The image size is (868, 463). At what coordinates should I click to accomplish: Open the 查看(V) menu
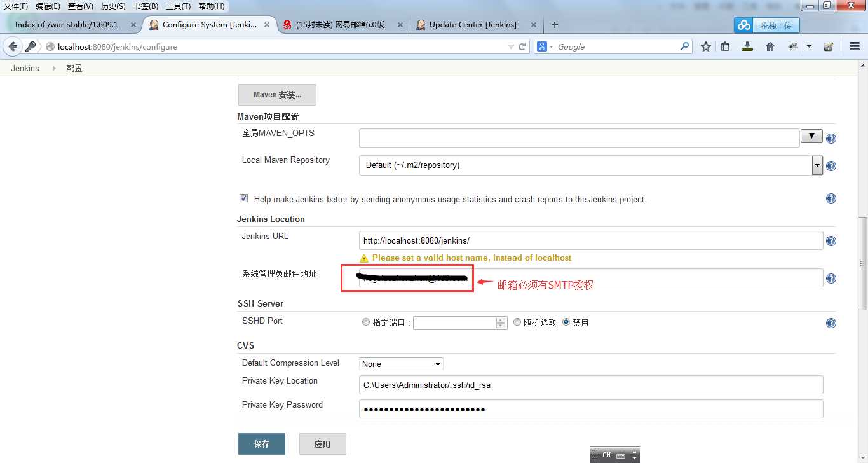[x=81, y=6]
